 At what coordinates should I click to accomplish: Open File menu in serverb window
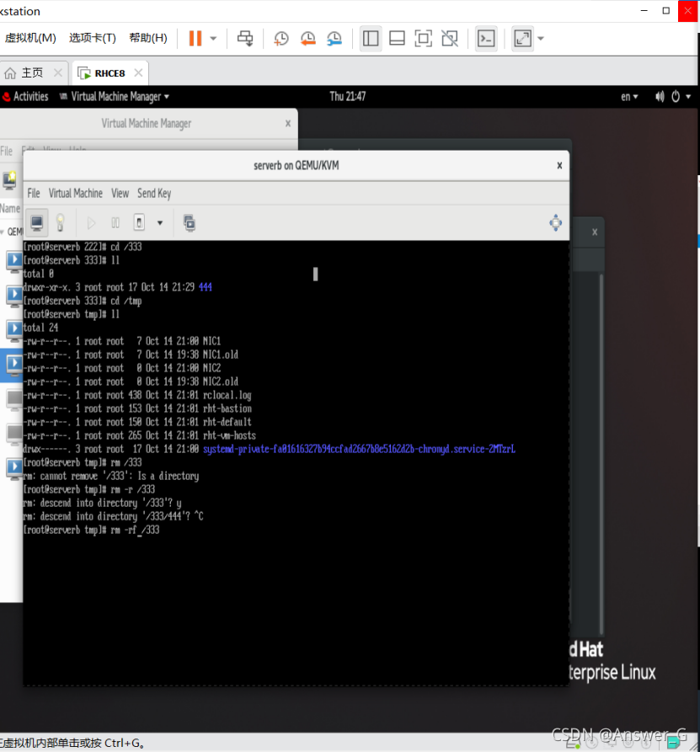[x=34, y=194]
